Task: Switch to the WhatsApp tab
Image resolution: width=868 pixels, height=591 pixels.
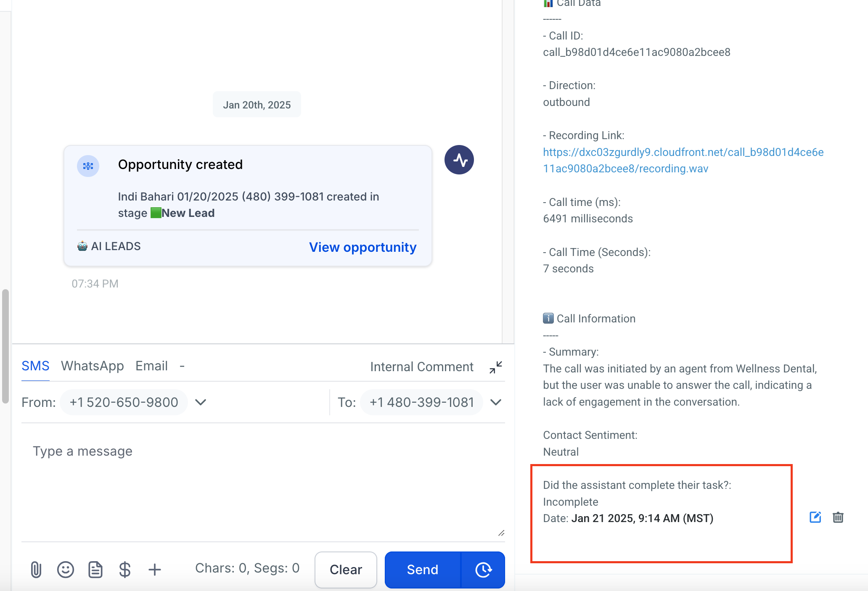Action: pyautogui.click(x=93, y=366)
